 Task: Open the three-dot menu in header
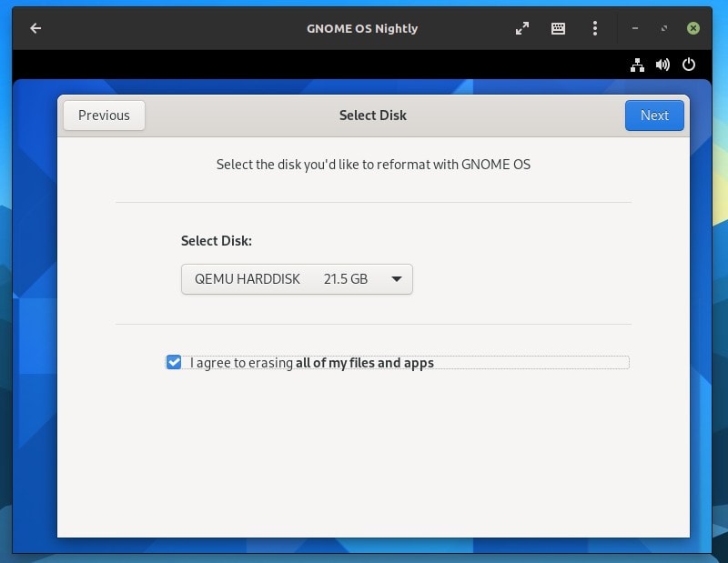tap(595, 28)
